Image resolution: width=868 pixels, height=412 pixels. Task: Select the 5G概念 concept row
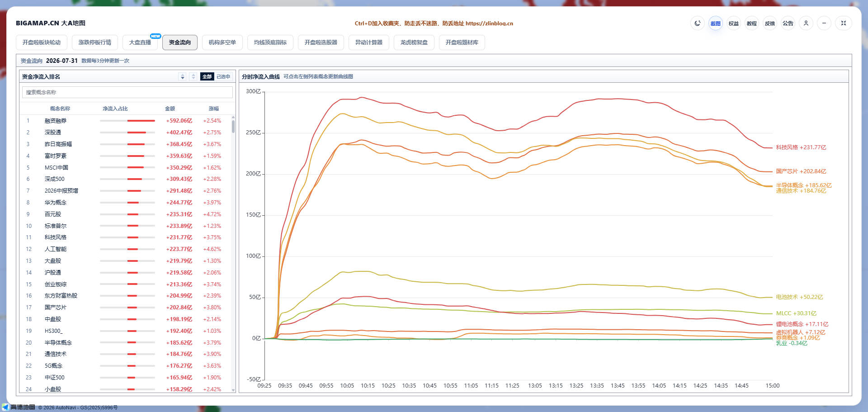pyautogui.click(x=125, y=366)
